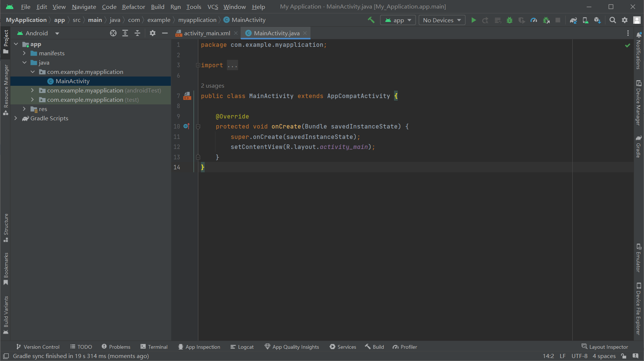Open Device Manager toolbar icon
Screen dimensions: 644x361
[x=585, y=20]
